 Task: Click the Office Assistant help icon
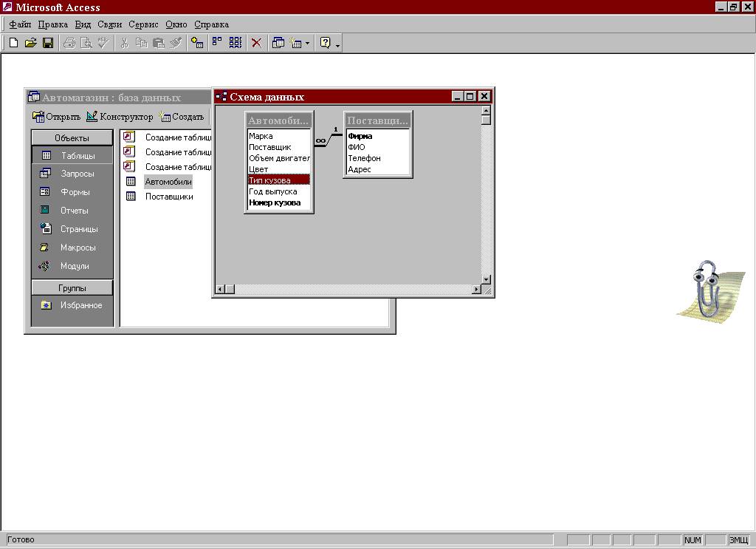coord(326,43)
